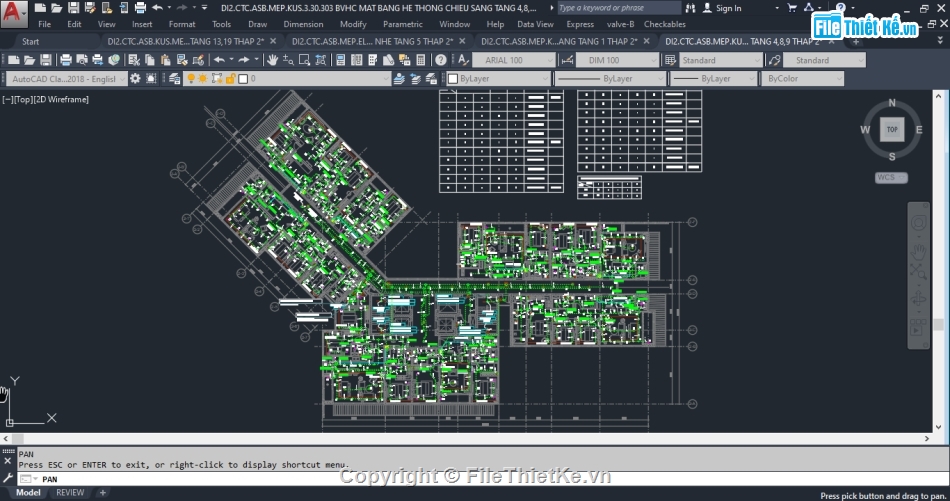Open the Properties palette icon
The image size is (950, 501).
(340, 60)
